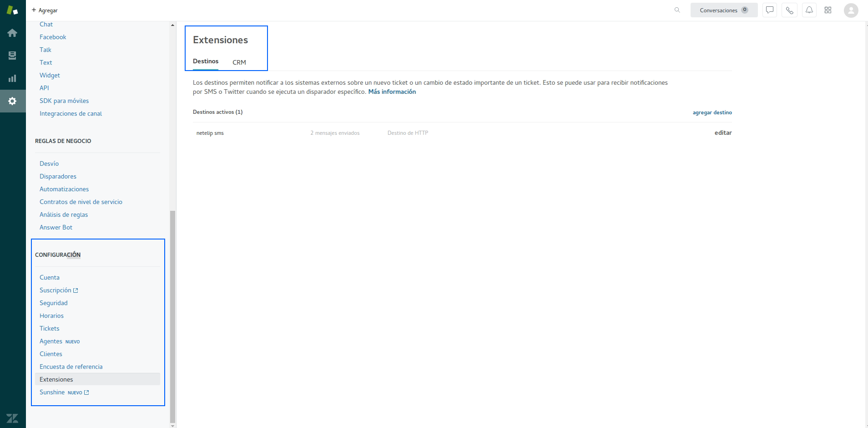Click editar for netelip sms

723,133
